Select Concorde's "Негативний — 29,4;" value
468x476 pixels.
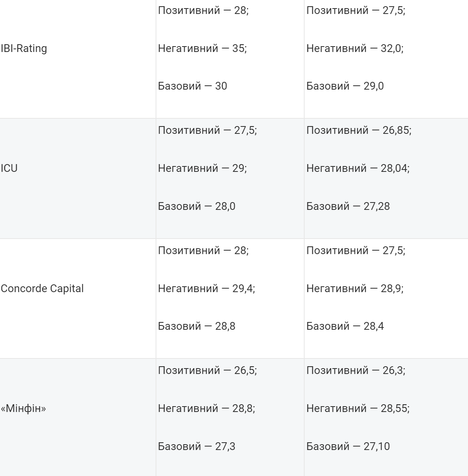pyautogui.click(x=206, y=289)
